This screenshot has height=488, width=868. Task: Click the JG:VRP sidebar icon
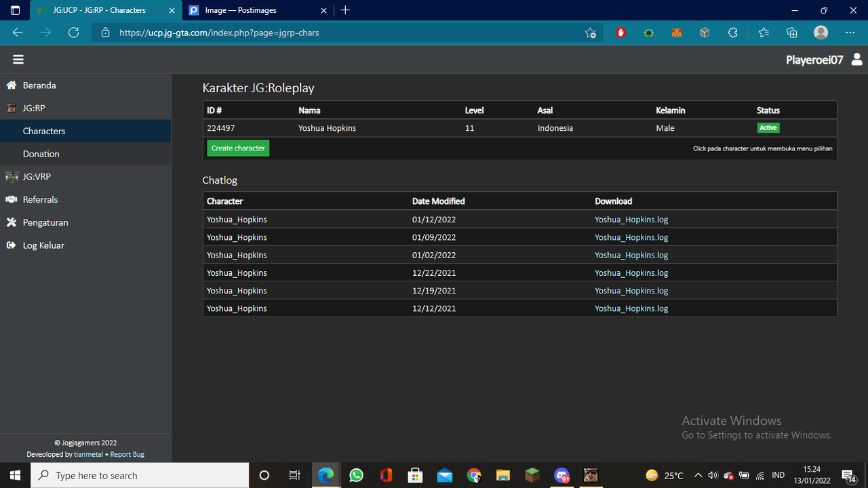pos(11,177)
